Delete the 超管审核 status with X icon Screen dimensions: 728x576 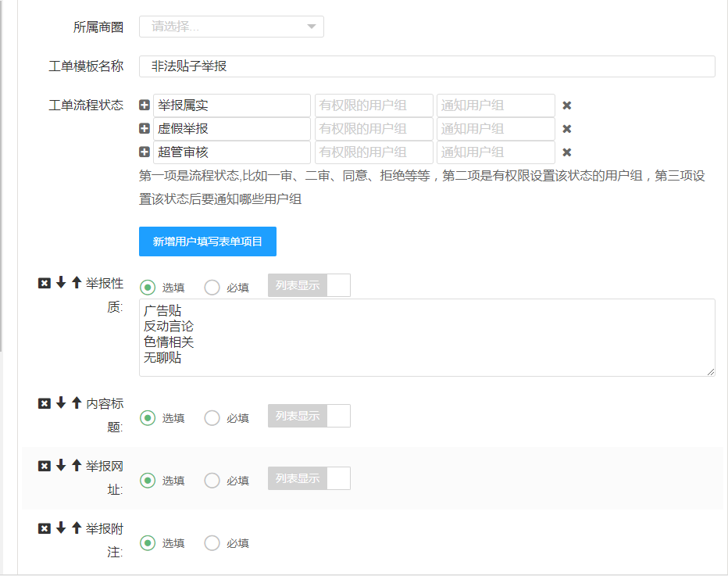[x=567, y=152]
